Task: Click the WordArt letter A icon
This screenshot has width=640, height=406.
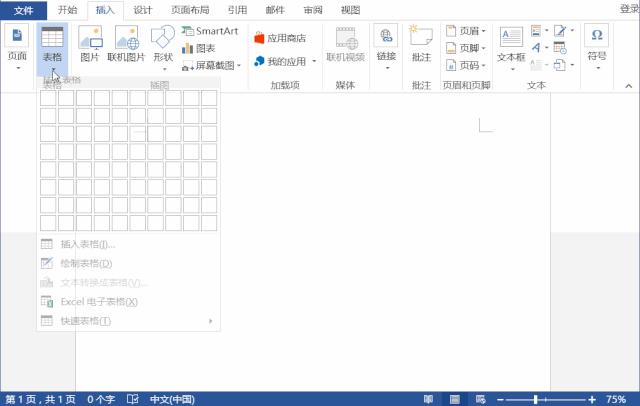Action: pyautogui.click(x=536, y=48)
